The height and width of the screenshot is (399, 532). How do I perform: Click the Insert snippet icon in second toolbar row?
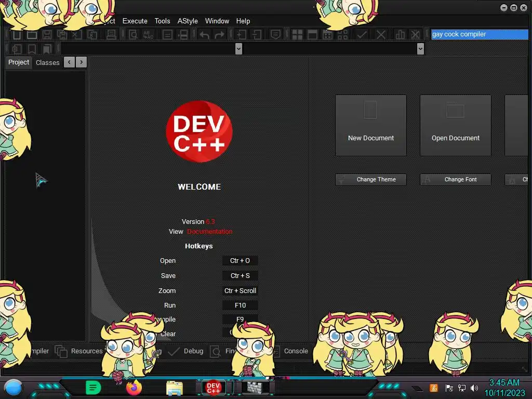tap(17, 49)
